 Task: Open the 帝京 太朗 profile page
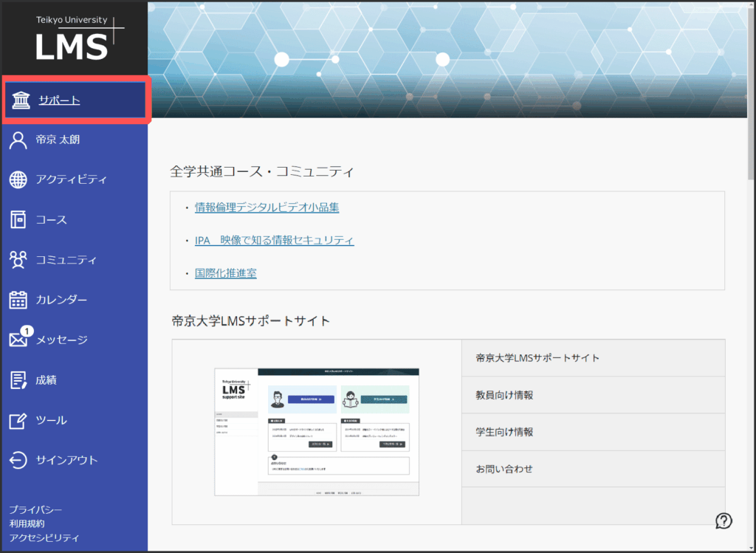pyautogui.click(x=58, y=140)
